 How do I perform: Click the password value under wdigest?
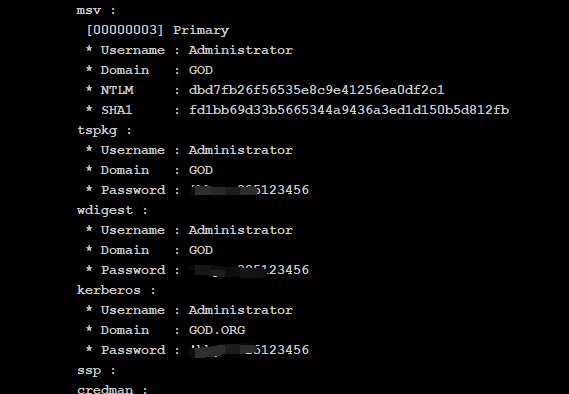click(x=249, y=270)
